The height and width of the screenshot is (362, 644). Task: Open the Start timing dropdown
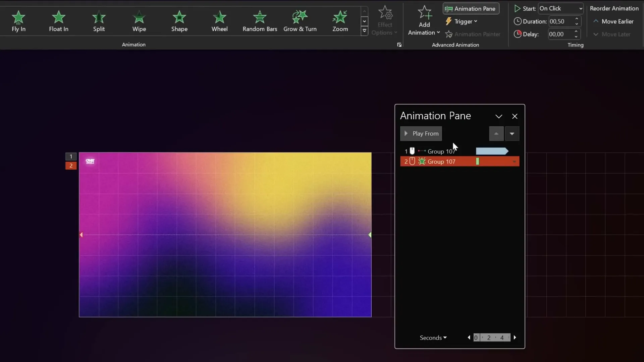tap(561, 8)
